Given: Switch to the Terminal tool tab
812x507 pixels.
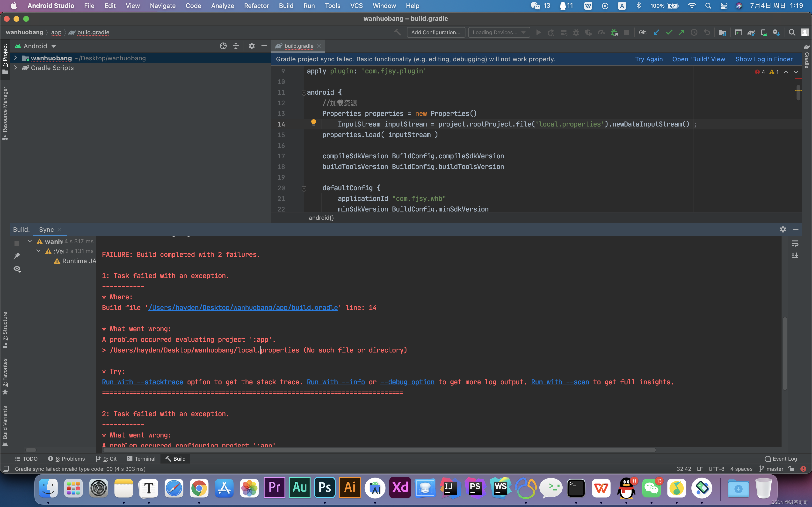Looking at the screenshot, I should click(x=141, y=458).
